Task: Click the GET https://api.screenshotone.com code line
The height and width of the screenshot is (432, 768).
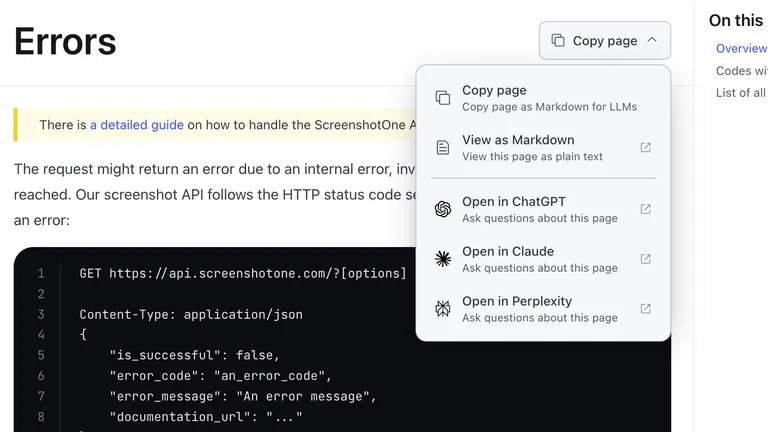Action: point(243,273)
